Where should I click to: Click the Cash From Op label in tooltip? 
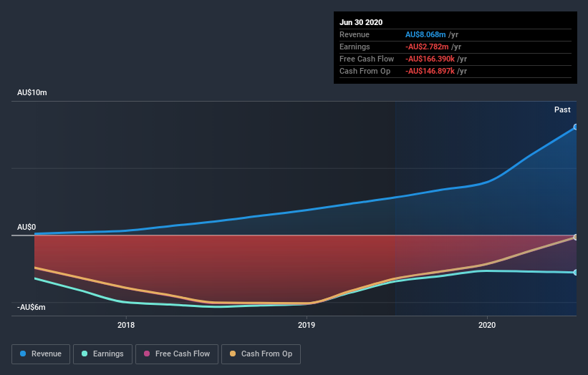click(365, 71)
